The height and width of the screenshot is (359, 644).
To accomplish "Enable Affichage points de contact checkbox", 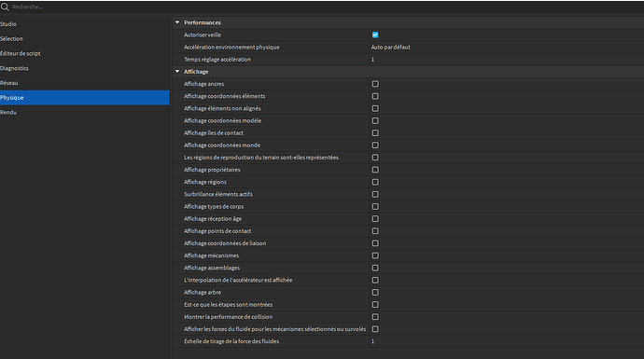I will coord(375,231).
